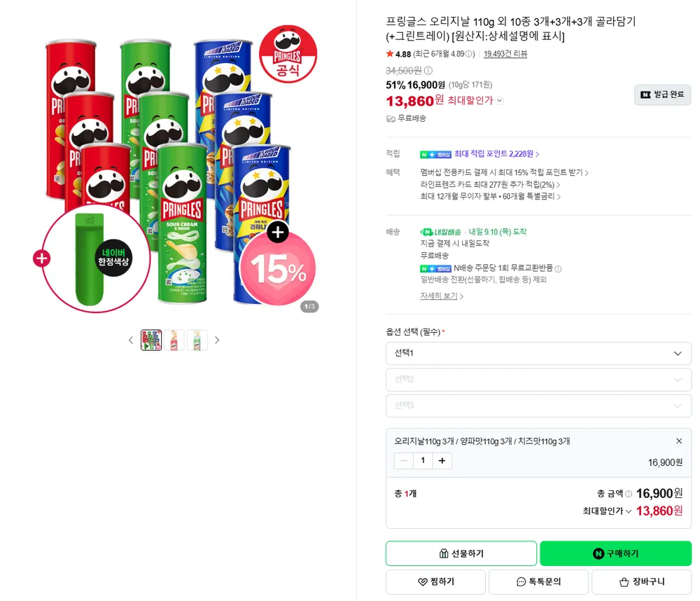Select the second product thumbnail
Image resolution: width=700 pixels, height=601 pixels.
coord(174,340)
